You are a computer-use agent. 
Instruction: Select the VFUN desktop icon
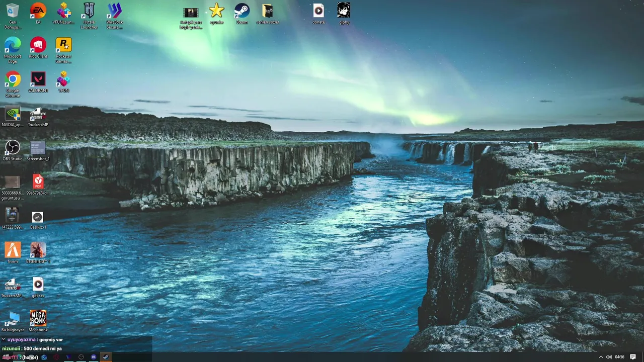[63, 82]
